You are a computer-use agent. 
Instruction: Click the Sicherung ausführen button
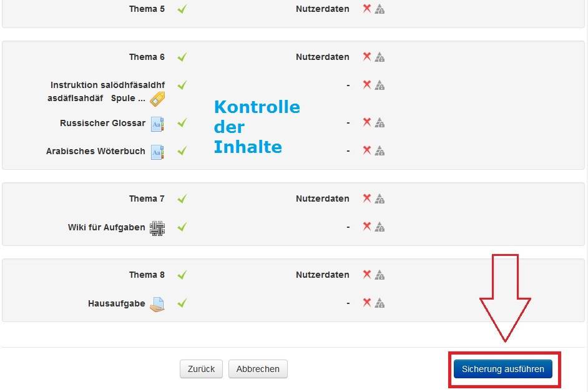[502, 369]
